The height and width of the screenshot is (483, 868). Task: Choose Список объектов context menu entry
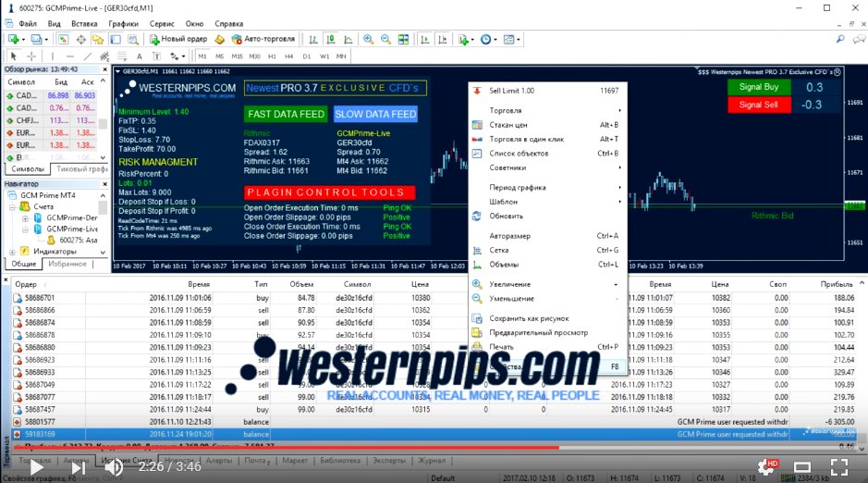pos(548,154)
